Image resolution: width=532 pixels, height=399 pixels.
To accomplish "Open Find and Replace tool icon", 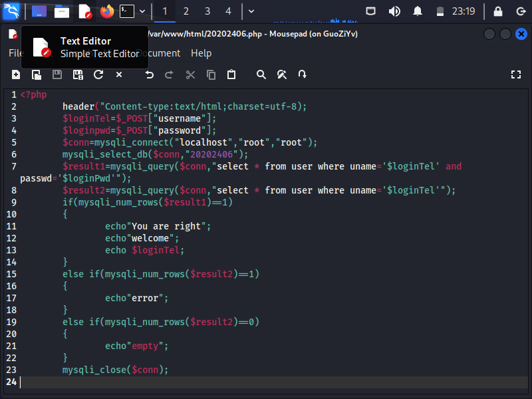I will [281, 74].
